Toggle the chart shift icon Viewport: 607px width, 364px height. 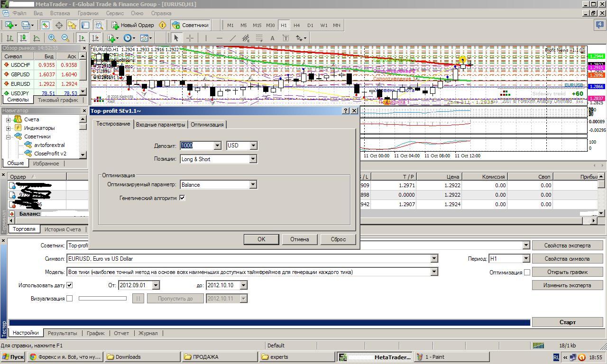(x=95, y=38)
